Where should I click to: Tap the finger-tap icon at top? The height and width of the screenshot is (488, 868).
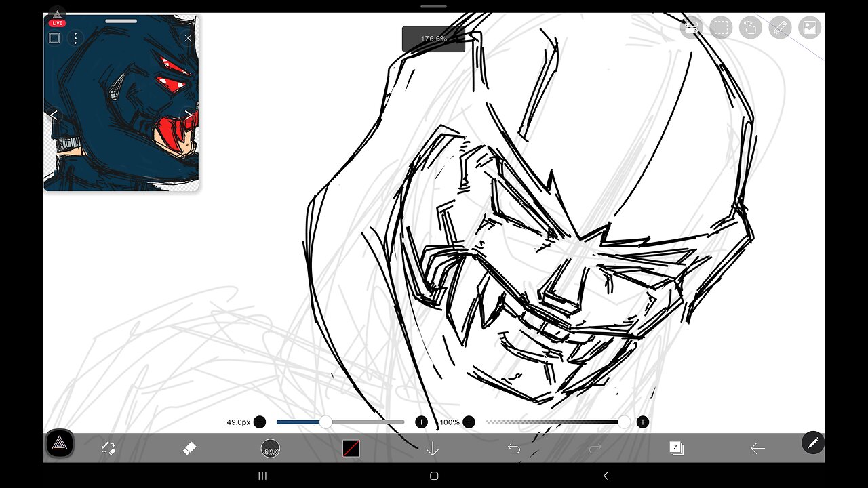[x=750, y=27]
